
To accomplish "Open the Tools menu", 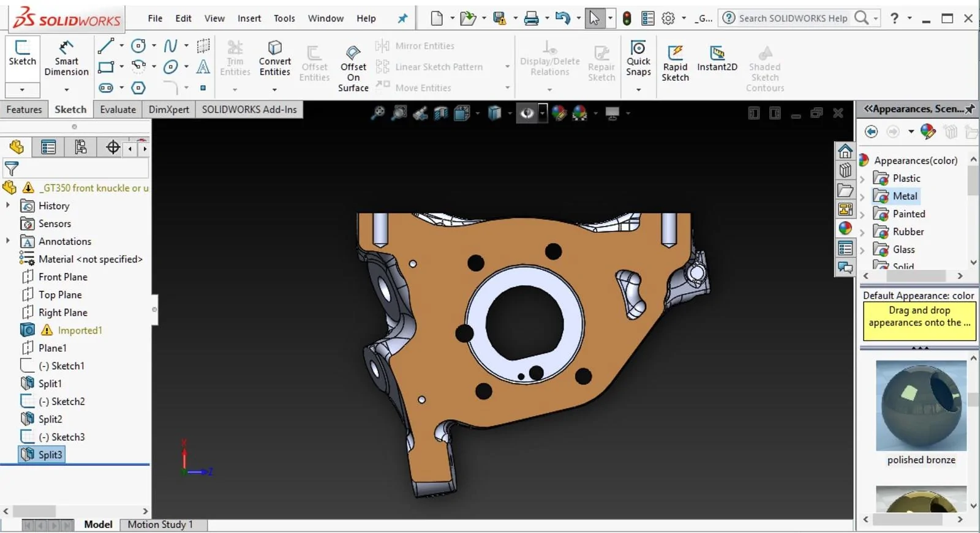I will click(284, 18).
